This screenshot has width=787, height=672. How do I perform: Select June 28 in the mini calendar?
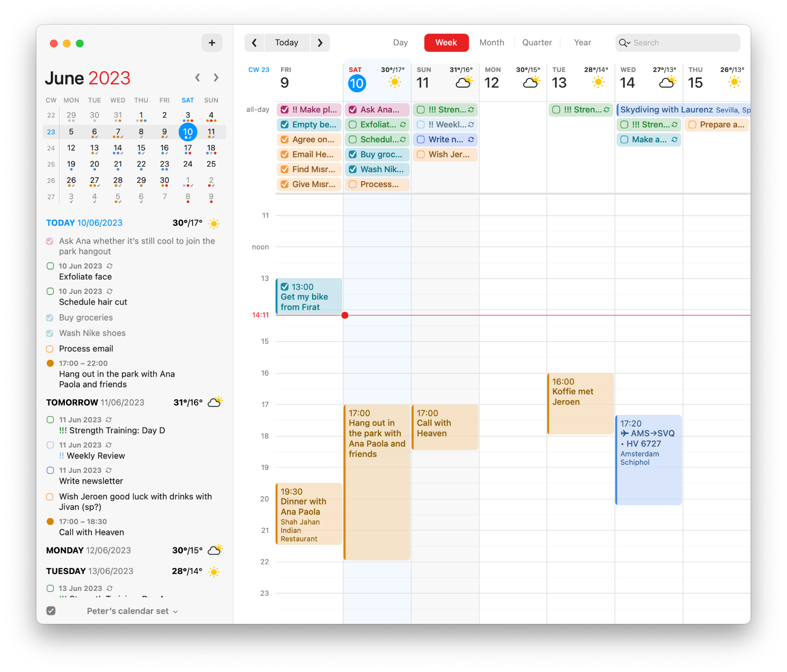118,181
